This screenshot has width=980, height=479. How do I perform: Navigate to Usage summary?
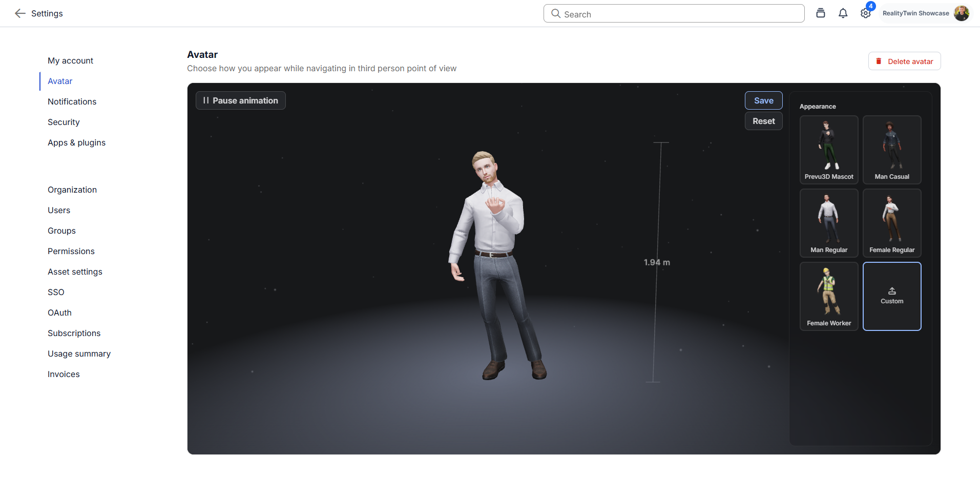79,353
